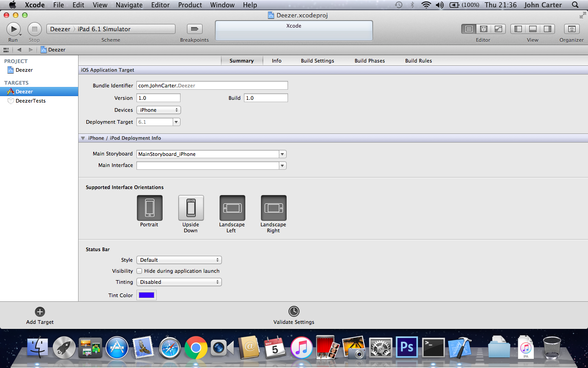
Task: Select the DeezerTests target
Action: click(39, 101)
